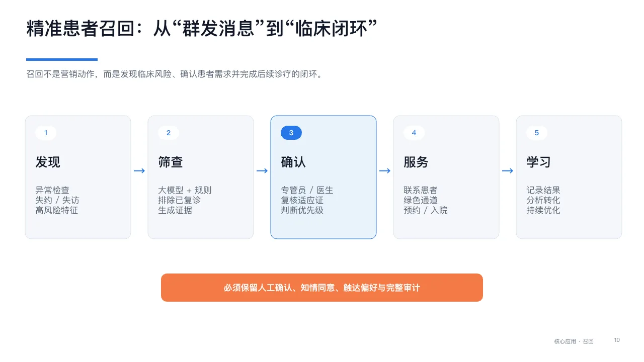Select the 筛查 step heading

[171, 162]
